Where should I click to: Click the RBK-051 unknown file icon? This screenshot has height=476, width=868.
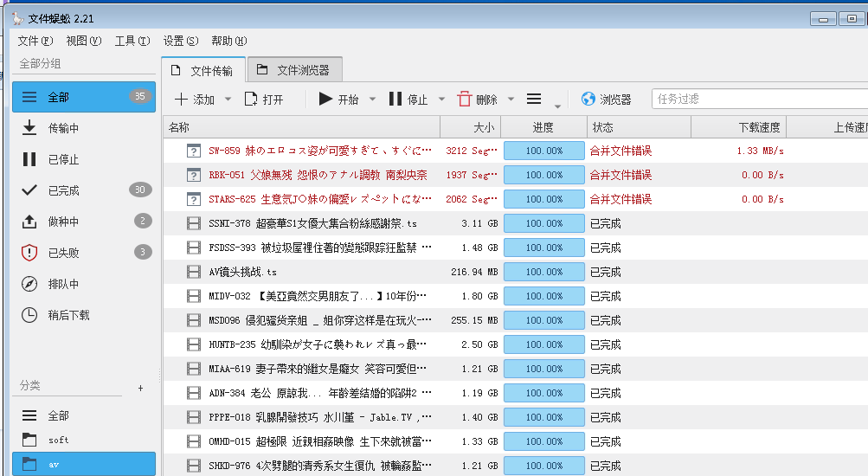193,175
